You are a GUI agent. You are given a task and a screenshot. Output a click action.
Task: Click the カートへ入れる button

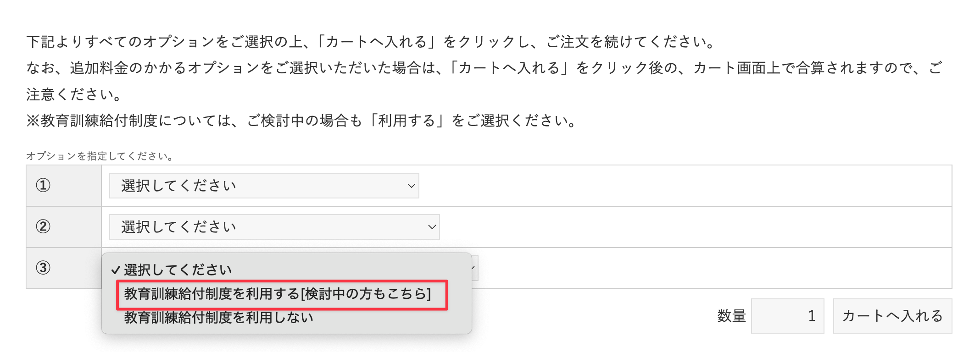click(892, 316)
